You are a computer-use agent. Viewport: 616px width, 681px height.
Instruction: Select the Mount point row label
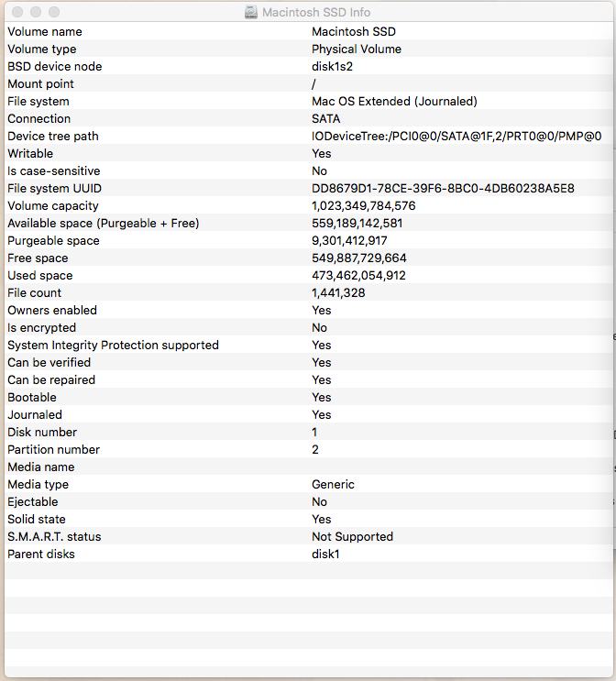point(40,83)
